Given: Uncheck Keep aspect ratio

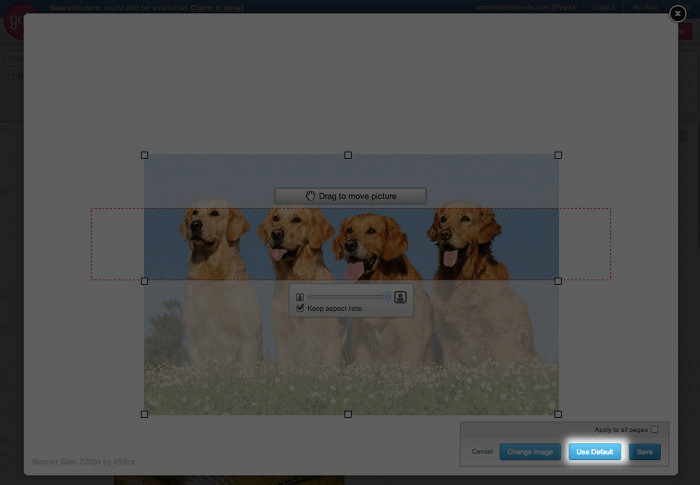Looking at the screenshot, I should [300, 308].
